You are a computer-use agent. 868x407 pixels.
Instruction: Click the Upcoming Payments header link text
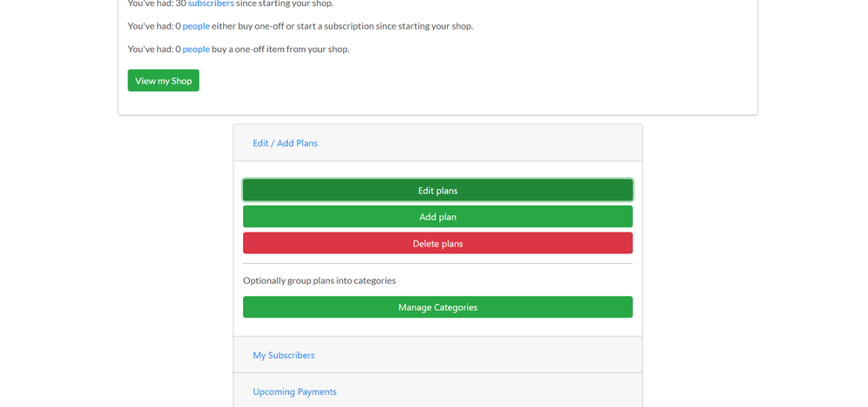[294, 391]
